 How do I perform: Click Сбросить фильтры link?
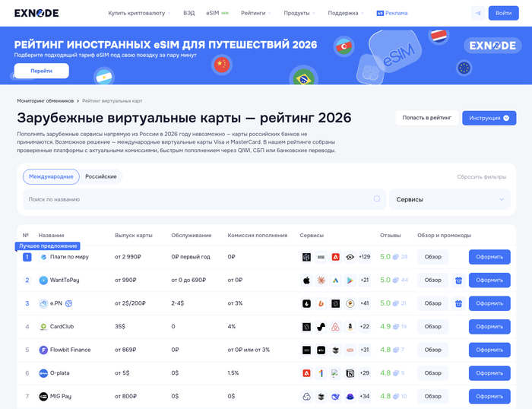481,177
